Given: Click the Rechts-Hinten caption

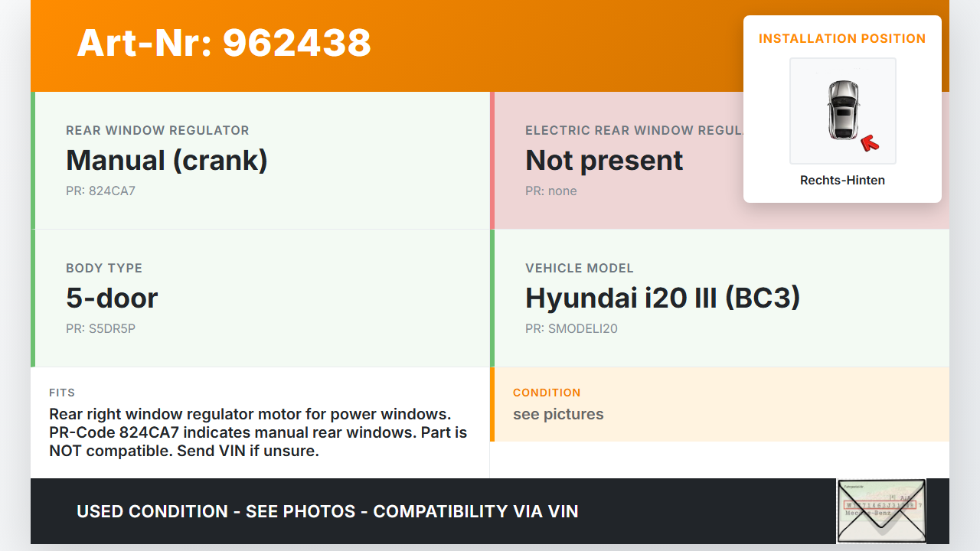Looking at the screenshot, I should (842, 181).
